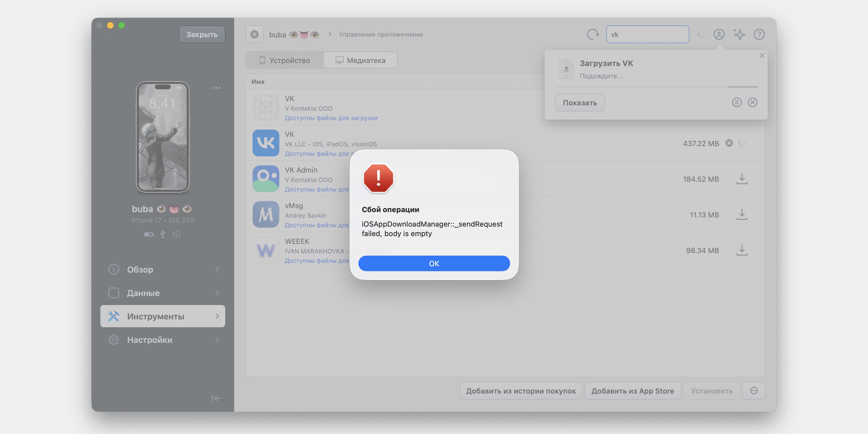Click Добавить из App Store

coord(633,391)
